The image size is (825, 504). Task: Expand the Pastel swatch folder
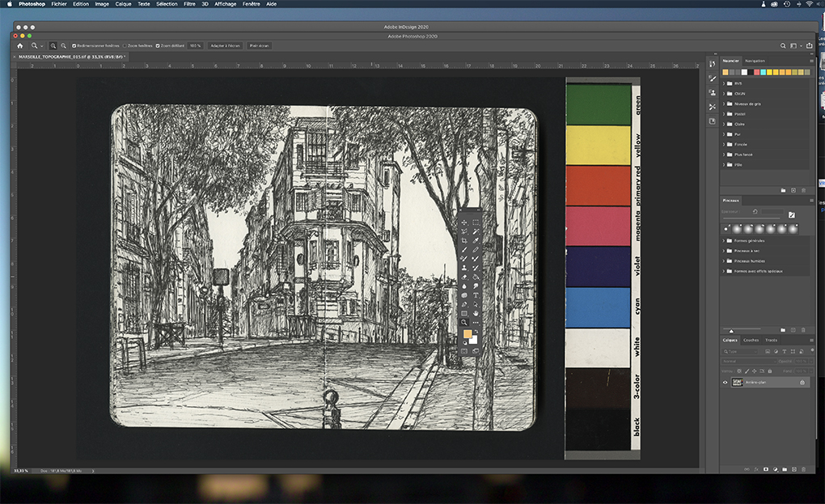point(724,114)
